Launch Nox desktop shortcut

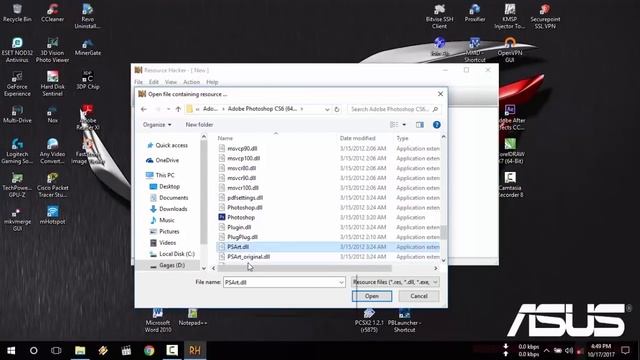(x=52, y=114)
